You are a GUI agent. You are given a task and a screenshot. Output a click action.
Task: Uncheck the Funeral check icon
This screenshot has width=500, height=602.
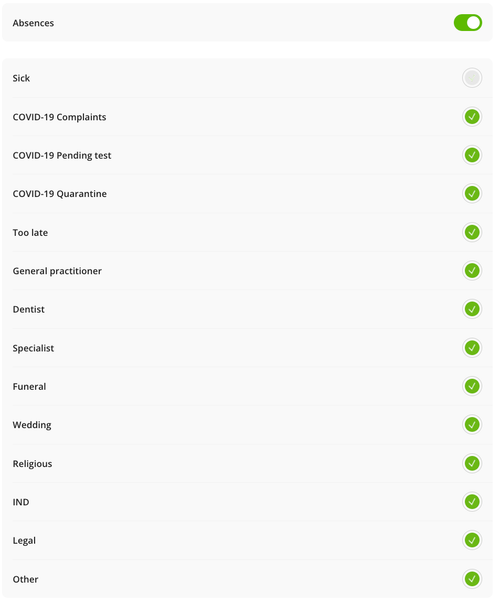472,386
